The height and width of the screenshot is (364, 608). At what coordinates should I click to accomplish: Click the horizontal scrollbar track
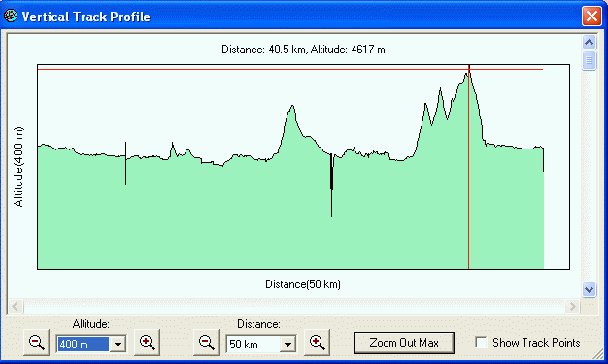[x=294, y=306]
